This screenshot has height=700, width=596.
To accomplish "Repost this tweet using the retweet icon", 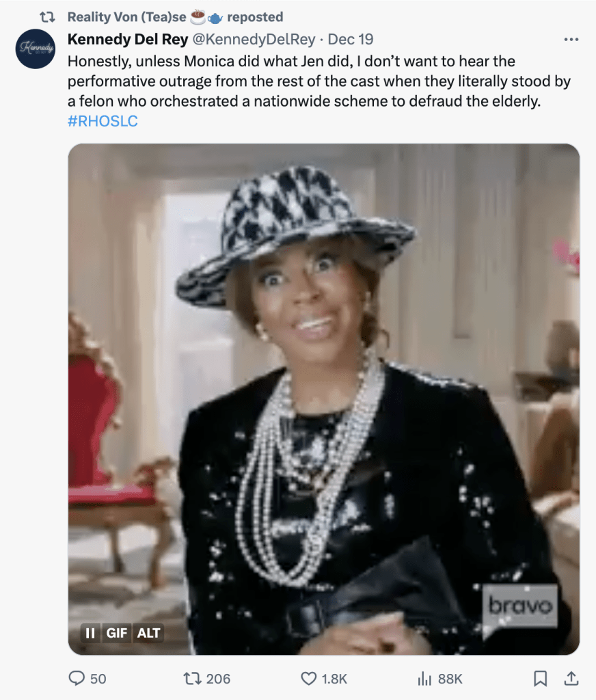I will pyautogui.click(x=193, y=679).
